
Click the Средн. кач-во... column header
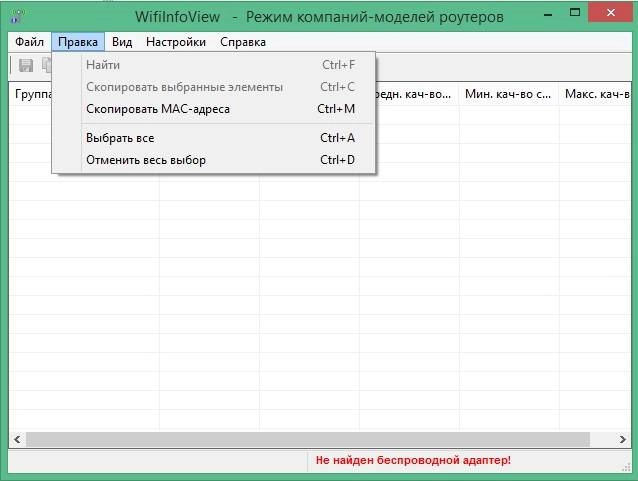[x=417, y=94]
